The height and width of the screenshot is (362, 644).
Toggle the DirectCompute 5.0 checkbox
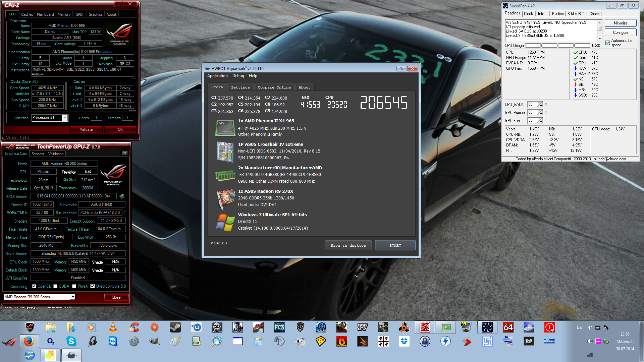coord(92,286)
